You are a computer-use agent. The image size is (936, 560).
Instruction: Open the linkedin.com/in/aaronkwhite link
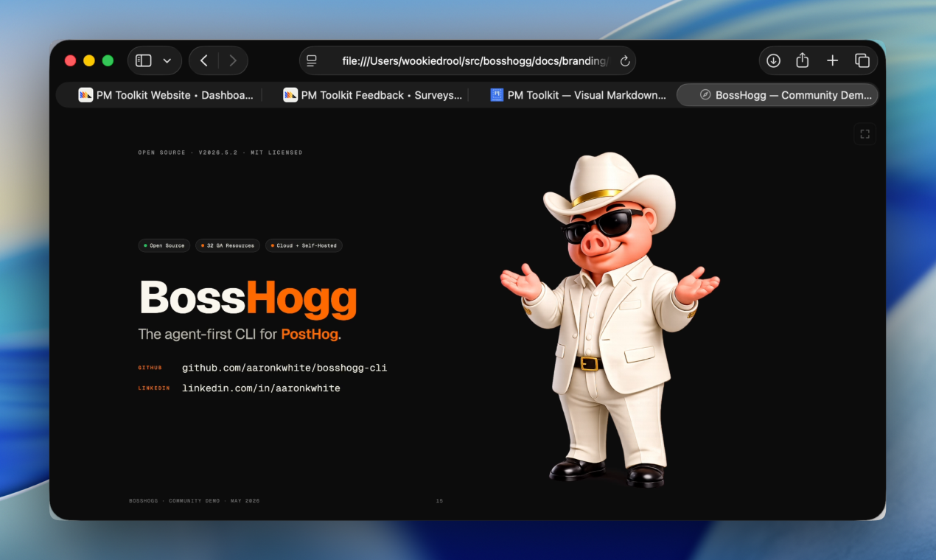pos(261,388)
